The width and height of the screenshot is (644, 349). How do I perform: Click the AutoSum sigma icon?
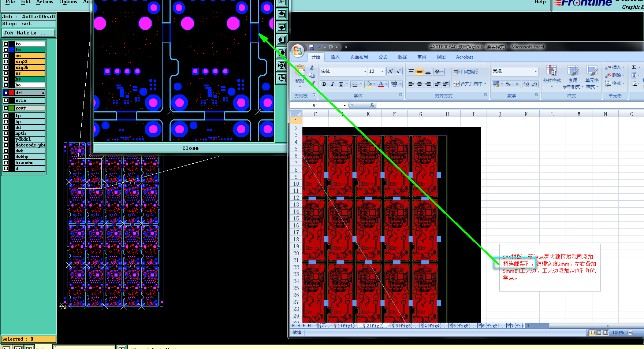634,67
